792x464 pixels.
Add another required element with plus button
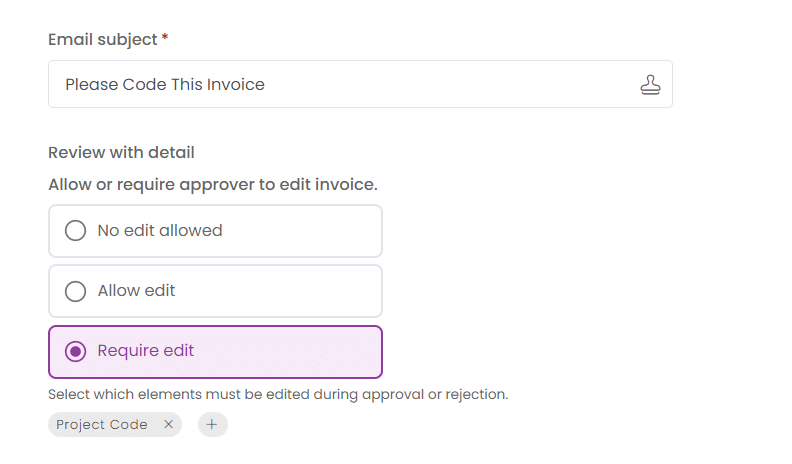[x=212, y=424]
